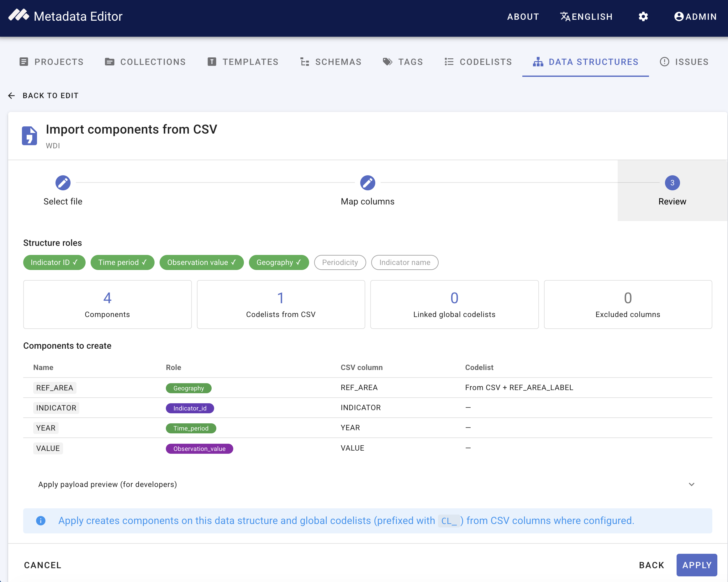The width and height of the screenshot is (728, 582).
Task: Open the settings gear icon
Action: click(643, 17)
